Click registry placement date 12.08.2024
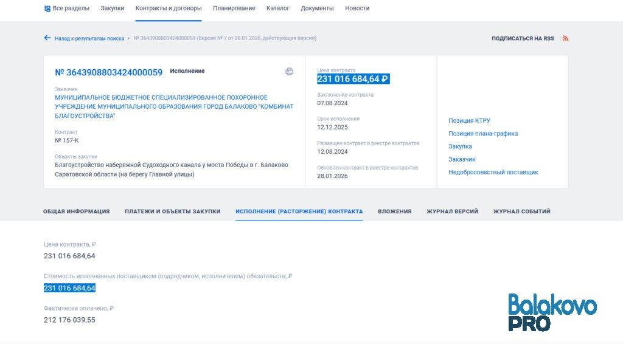This screenshot has height=364, width=623. pos(332,152)
